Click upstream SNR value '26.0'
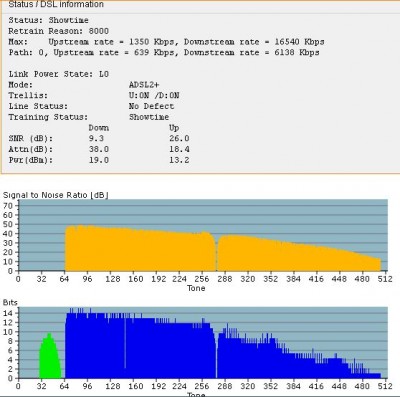400x397 pixels. click(179, 138)
